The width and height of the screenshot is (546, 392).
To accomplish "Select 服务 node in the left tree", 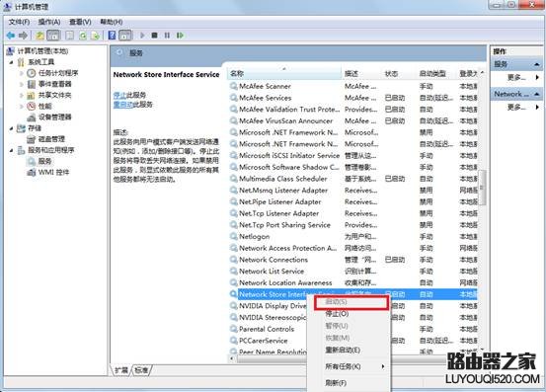I will (x=44, y=161).
